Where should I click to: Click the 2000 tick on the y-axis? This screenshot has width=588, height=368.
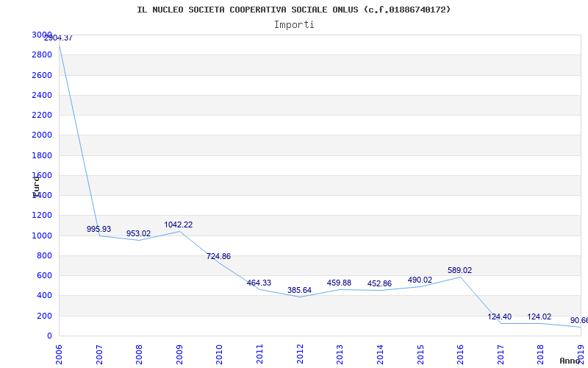pos(42,135)
